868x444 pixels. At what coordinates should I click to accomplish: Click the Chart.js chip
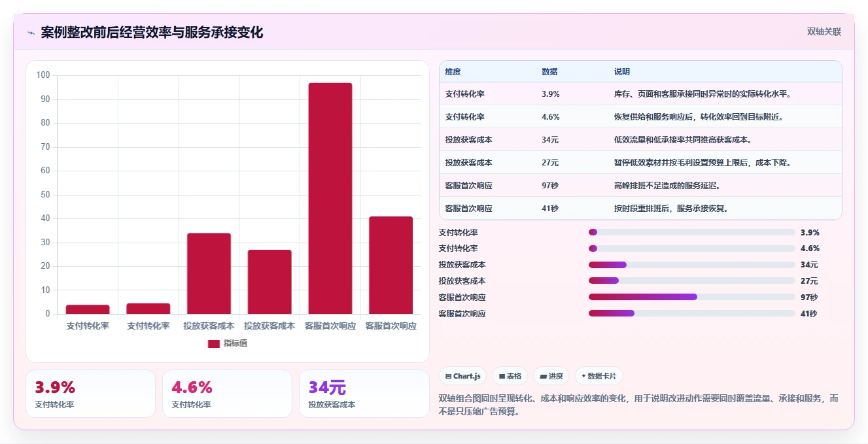click(x=462, y=376)
